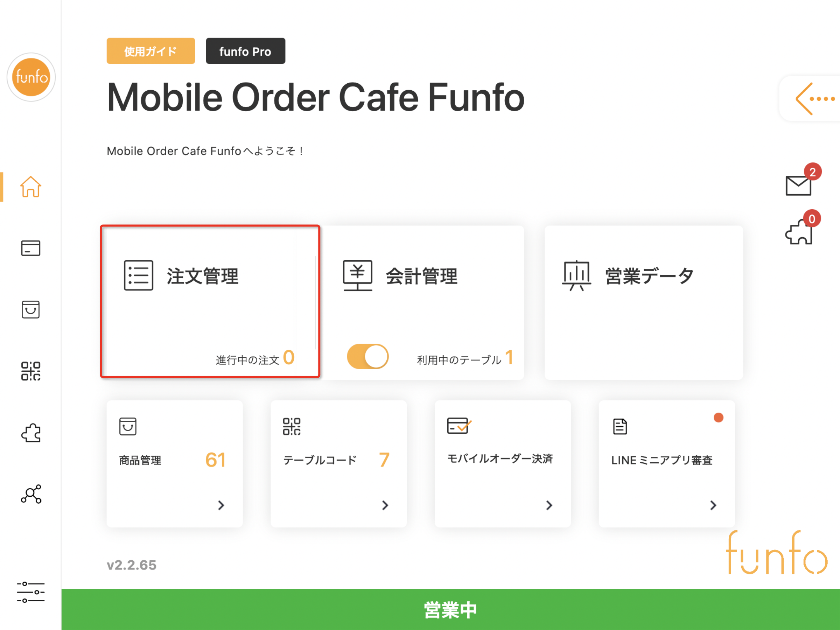Open the 会計管理 card title
Screen dimensions: 840x630
click(421, 276)
